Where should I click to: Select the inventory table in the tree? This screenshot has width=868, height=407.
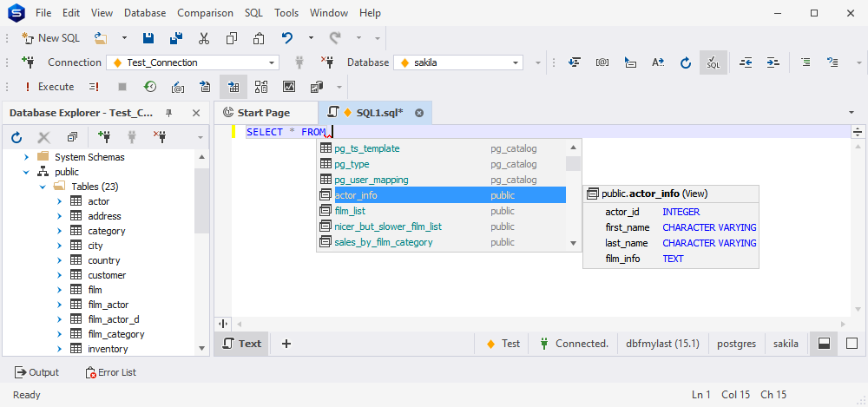108,349
